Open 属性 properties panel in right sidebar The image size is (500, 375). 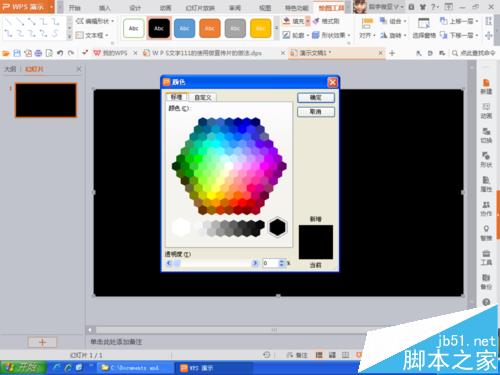[486, 184]
